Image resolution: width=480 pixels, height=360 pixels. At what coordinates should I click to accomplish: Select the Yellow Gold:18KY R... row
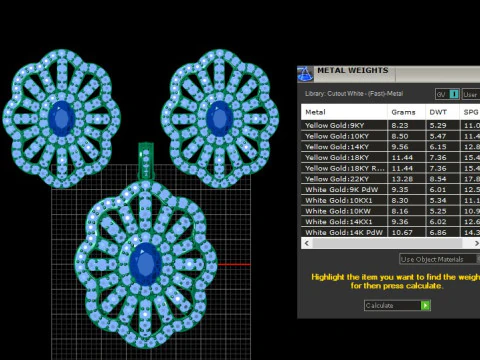click(390, 168)
